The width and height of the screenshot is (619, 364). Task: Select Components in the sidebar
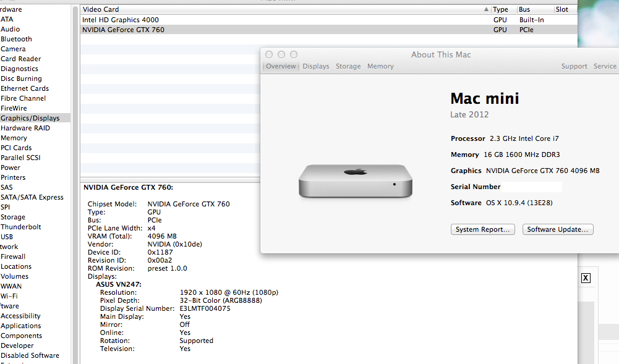point(21,336)
